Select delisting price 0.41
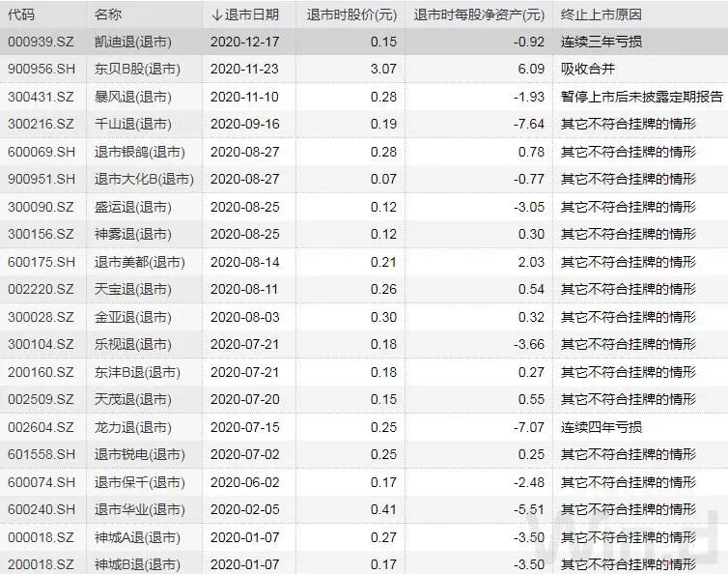Image resolution: width=728 pixels, height=574 pixels. click(383, 509)
